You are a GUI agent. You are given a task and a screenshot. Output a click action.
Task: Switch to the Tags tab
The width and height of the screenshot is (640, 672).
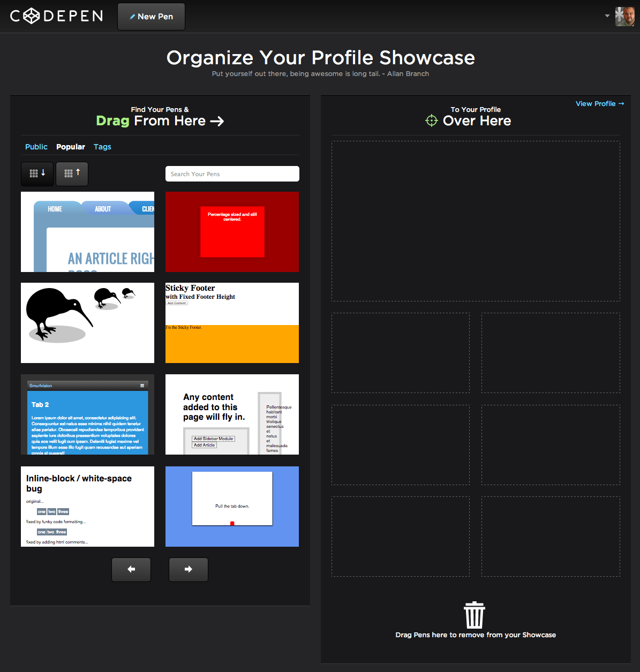[102, 146]
